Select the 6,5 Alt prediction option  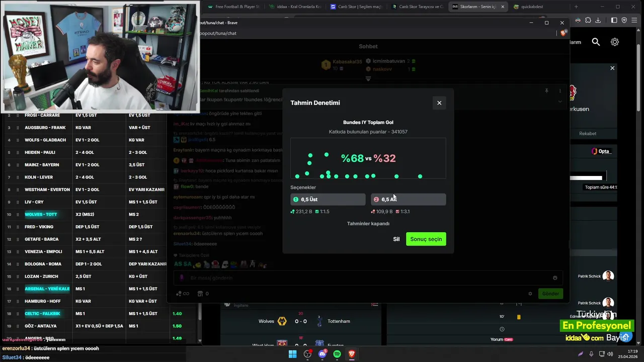tap(408, 200)
